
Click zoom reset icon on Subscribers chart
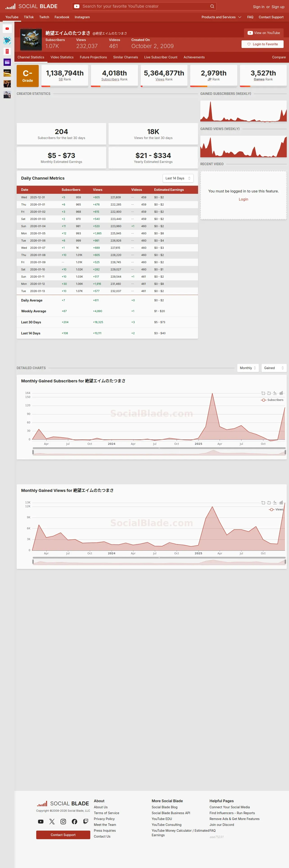(x=269, y=393)
